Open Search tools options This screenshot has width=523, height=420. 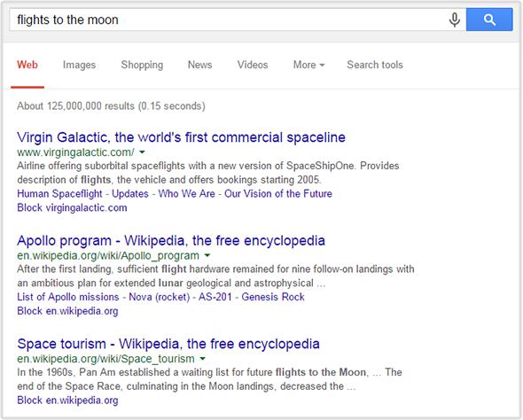tap(375, 65)
